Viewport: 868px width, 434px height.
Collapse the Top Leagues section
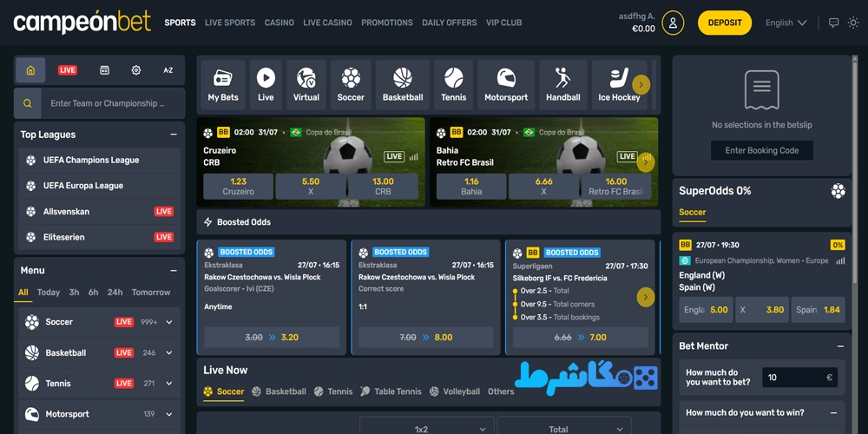174,135
